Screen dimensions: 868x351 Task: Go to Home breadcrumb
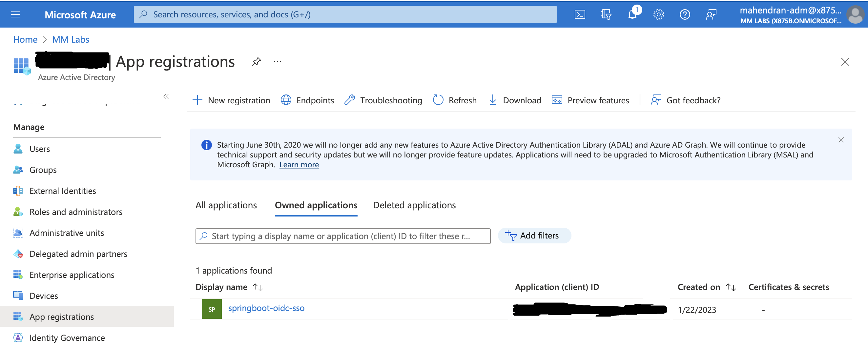[25, 39]
